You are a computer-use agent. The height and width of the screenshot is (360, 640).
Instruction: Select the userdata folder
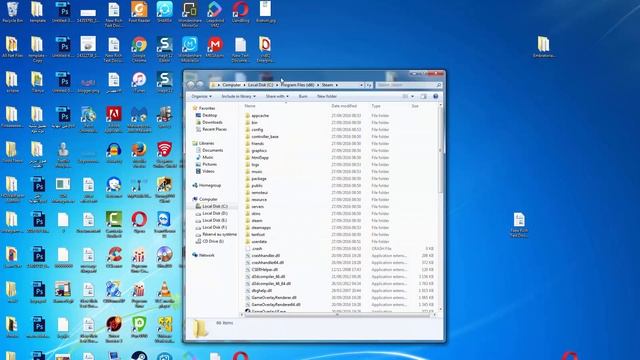(259, 242)
